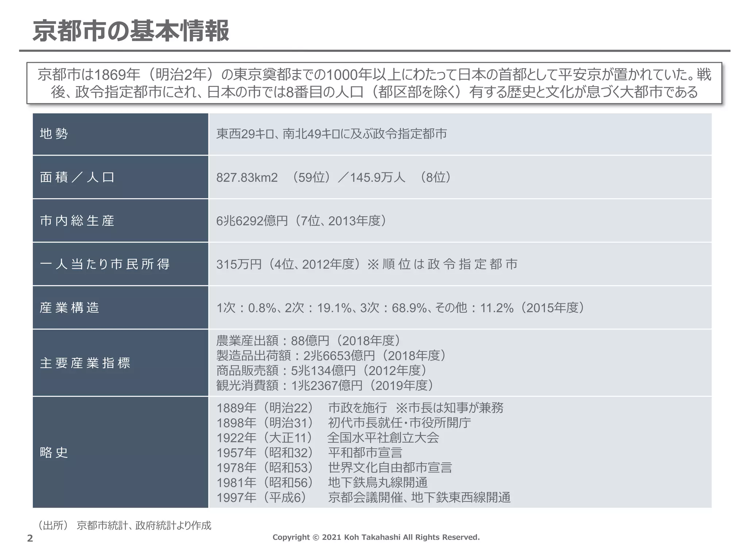Viewport: 747px width, 560px height.
Task: Click the 1997年 京都会議開催 entry
Action: pyautogui.click(x=364, y=497)
